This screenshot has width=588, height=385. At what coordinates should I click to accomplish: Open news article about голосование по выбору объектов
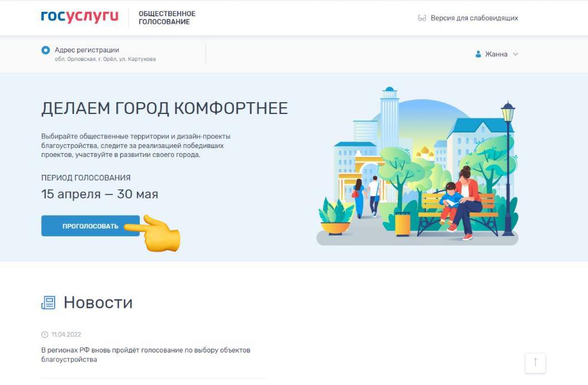click(146, 355)
